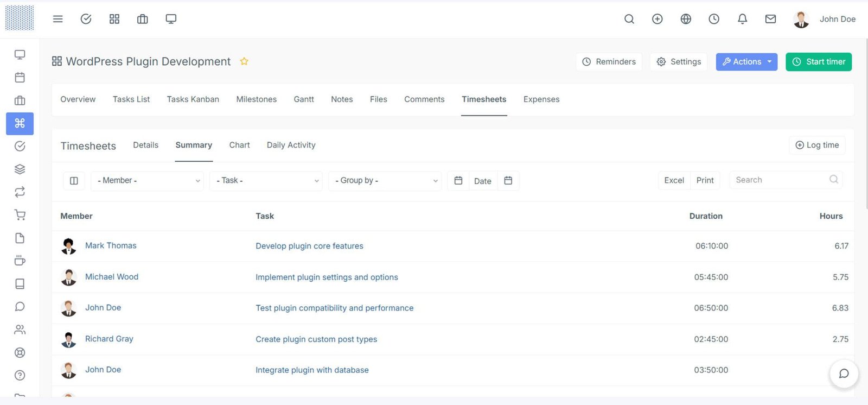Open the Gantt tab

point(304,99)
